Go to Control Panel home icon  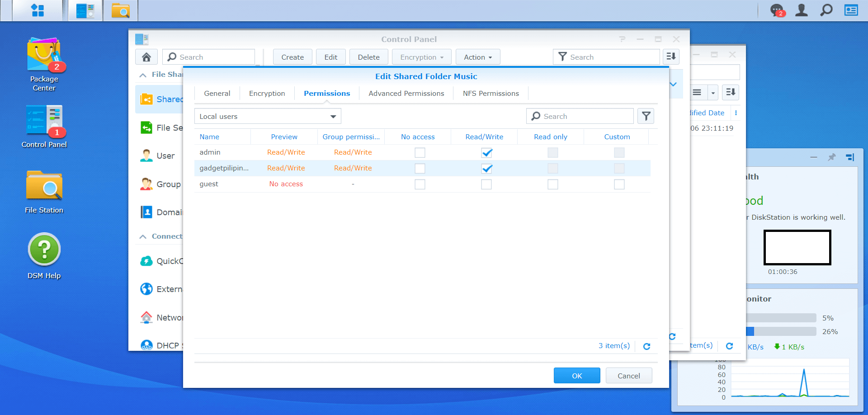(x=146, y=57)
